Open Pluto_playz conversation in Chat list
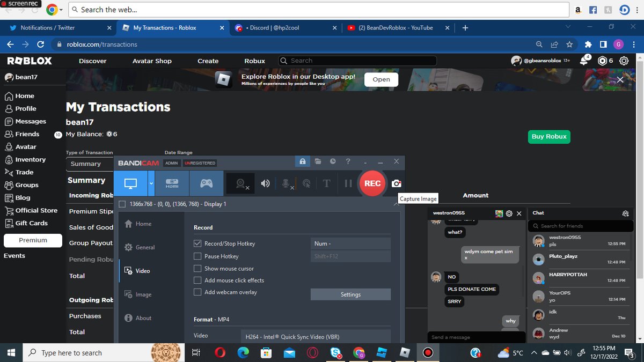The image size is (644, 362). point(580,259)
